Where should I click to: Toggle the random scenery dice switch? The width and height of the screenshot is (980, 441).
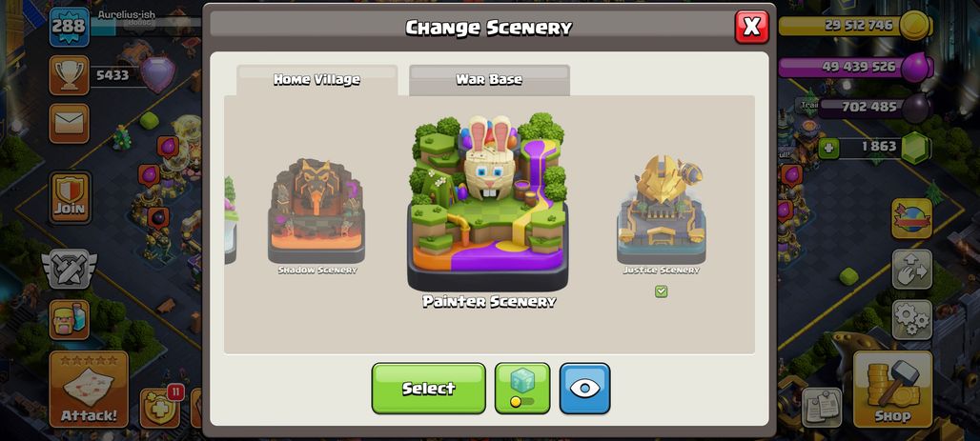[x=522, y=388]
